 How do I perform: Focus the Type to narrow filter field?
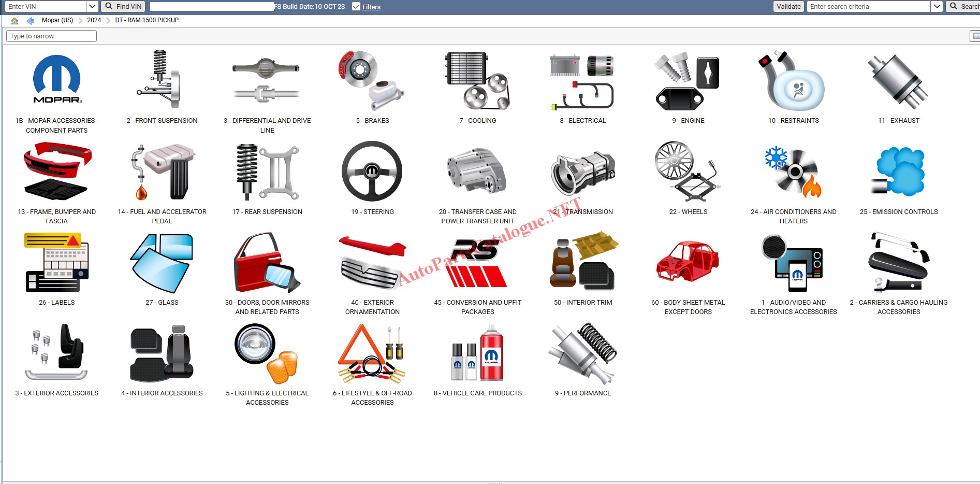pos(51,36)
